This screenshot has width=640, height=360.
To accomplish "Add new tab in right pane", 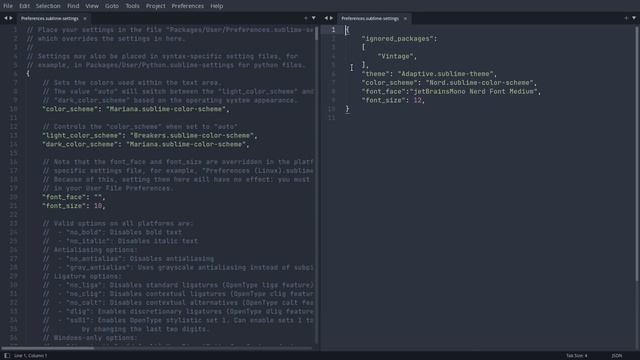I will [x=626, y=18].
